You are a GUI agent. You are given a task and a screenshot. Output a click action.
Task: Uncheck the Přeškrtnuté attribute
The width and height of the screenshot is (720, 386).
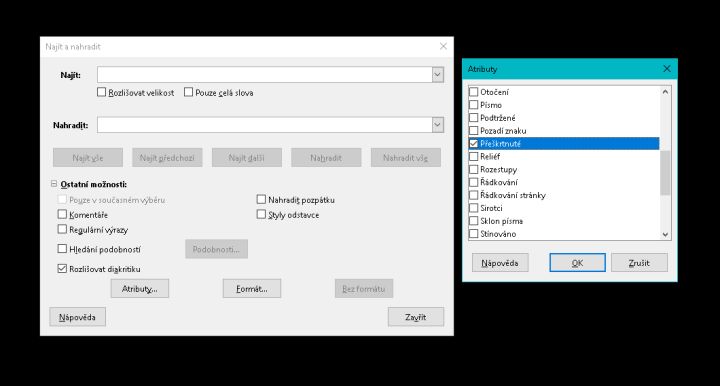coord(473,143)
